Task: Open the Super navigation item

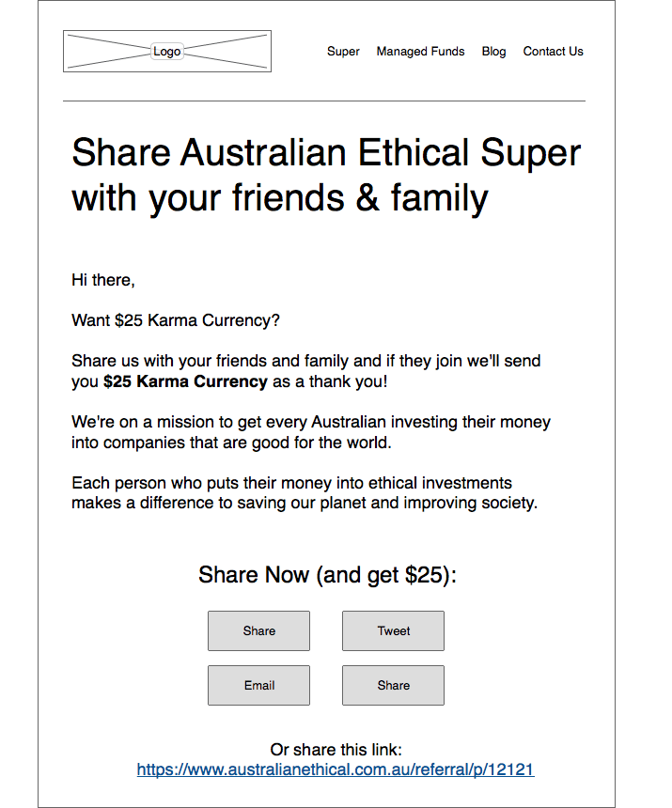Action: pos(343,52)
